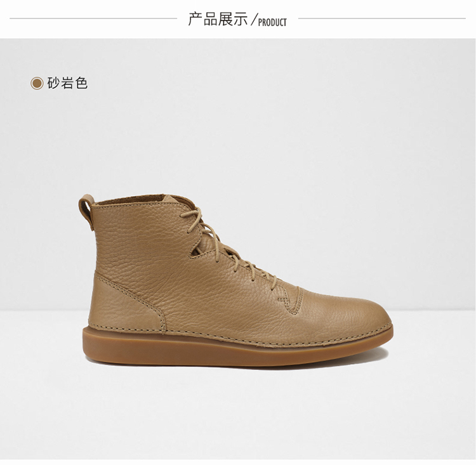Click the 砂岩色 color label
The image size is (476, 465).
[67, 83]
